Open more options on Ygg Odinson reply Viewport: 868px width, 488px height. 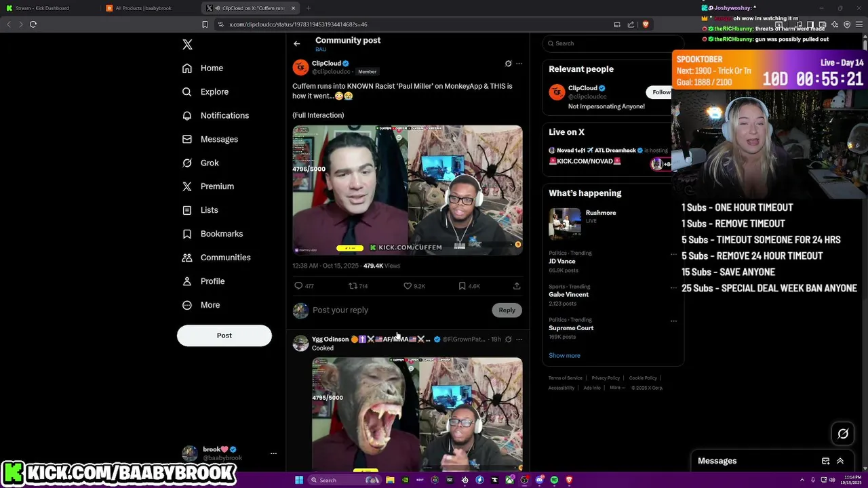[x=519, y=340]
